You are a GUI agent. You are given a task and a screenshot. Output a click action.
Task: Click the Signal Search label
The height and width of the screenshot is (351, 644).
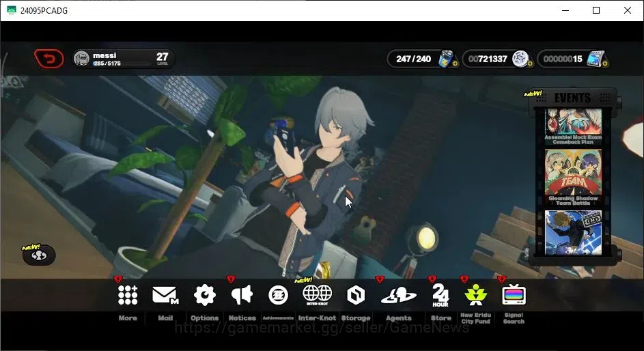coord(514,318)
